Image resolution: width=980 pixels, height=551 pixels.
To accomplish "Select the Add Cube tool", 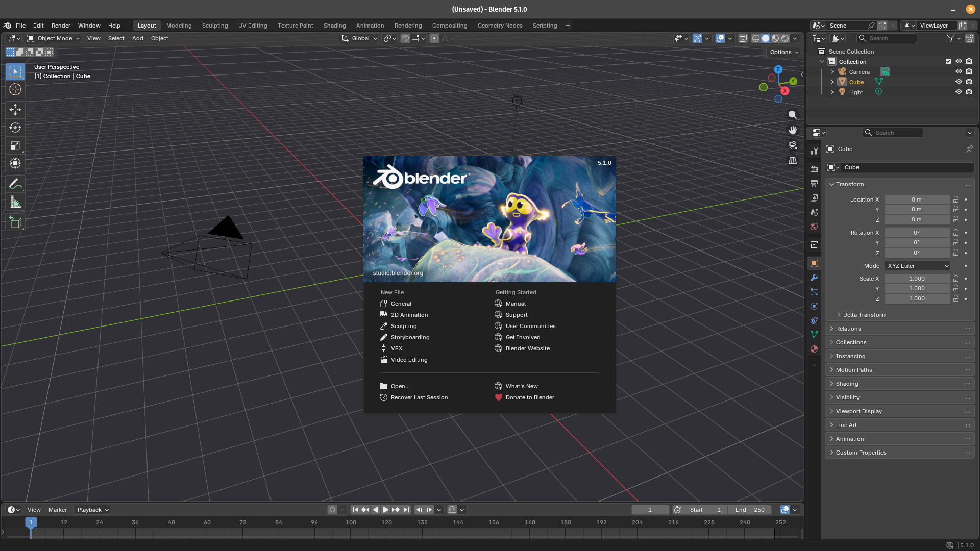I will point(15,222).
